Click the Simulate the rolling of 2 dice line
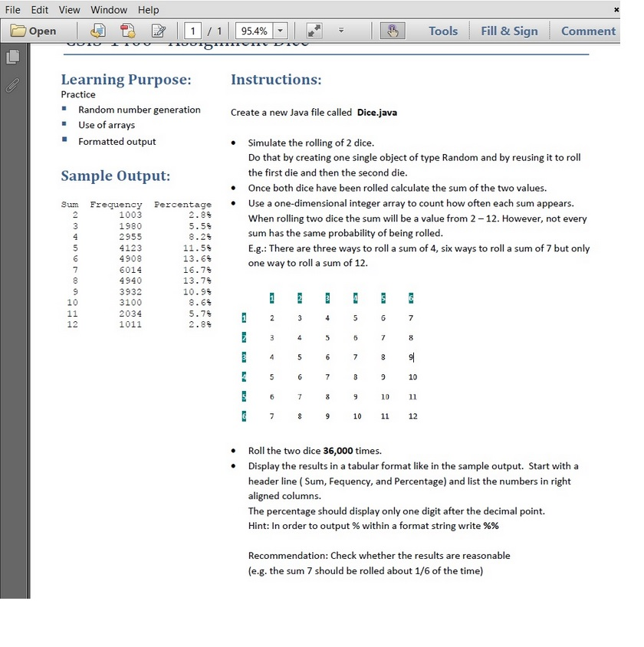This screenshot has width=644, height=647. (x=311, y=143)
